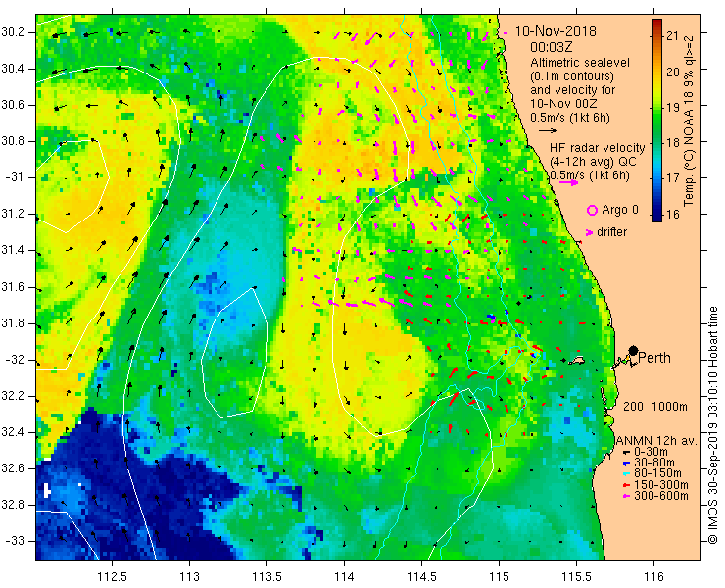Click the longitude axis label '114'
725x588 pixels.
[345, 576]
